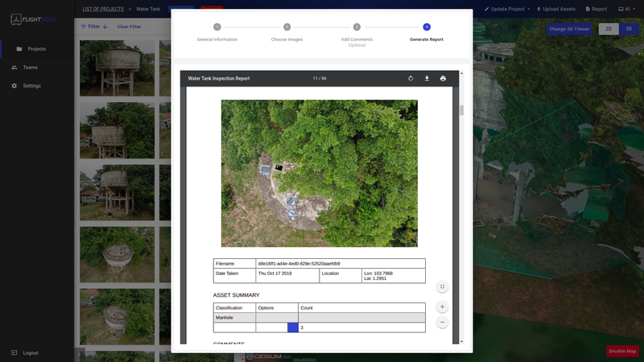Collapse the image panel with the arrow
The width and height of the screenshot is (644, 362).
[x=80, y=355]
